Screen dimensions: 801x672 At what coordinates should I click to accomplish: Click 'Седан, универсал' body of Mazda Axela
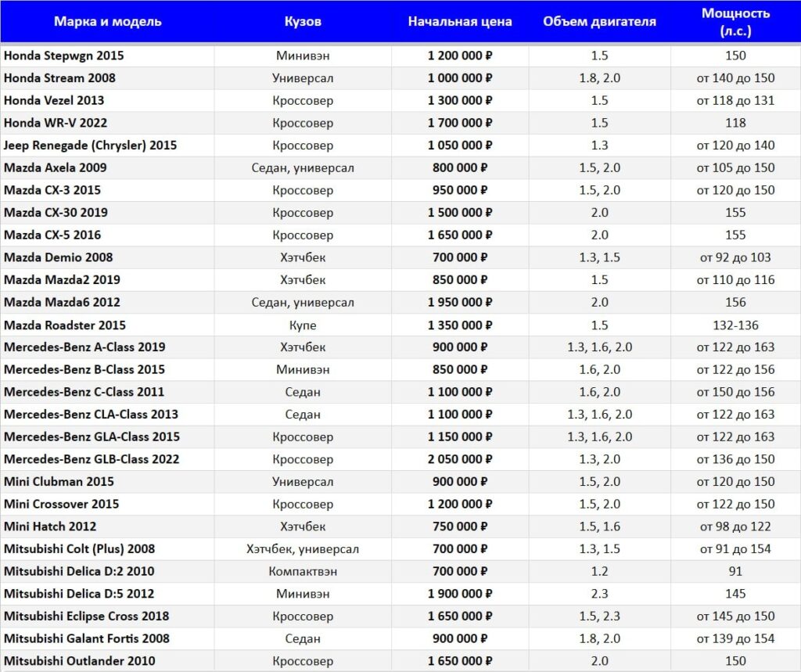click(x=303, y=168)
